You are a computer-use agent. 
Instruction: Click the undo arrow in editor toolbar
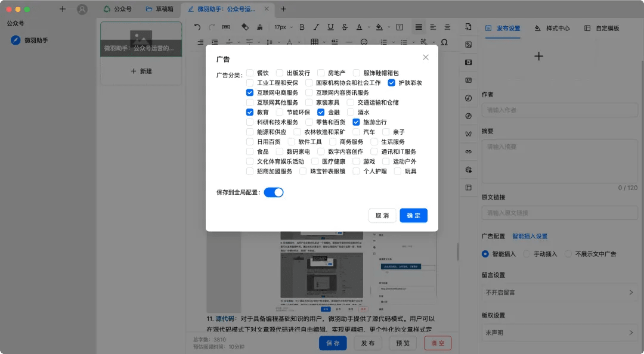click(197, 27)
